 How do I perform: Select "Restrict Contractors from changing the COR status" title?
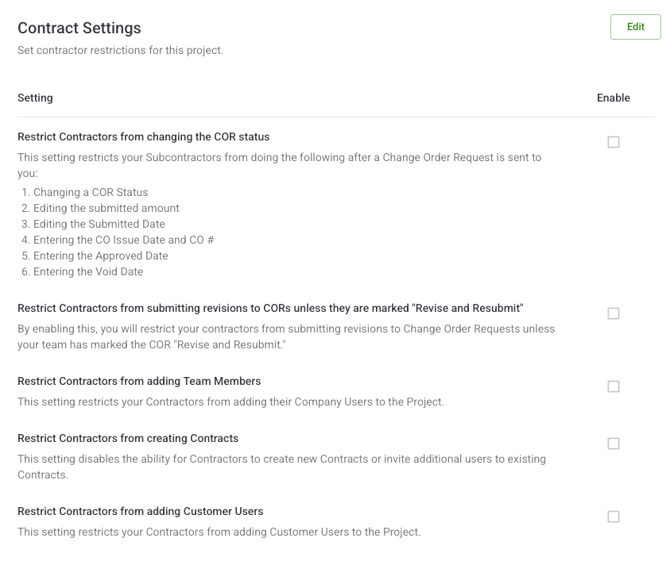pos(144,137)
